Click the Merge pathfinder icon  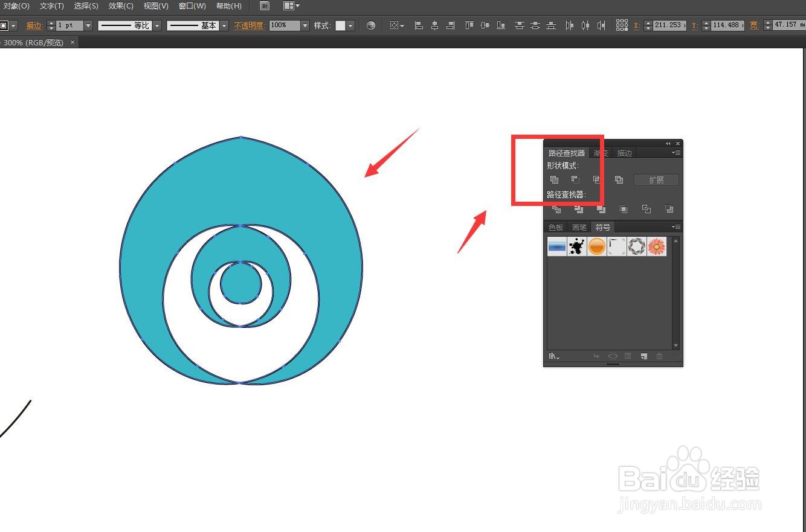coord(601,209)
